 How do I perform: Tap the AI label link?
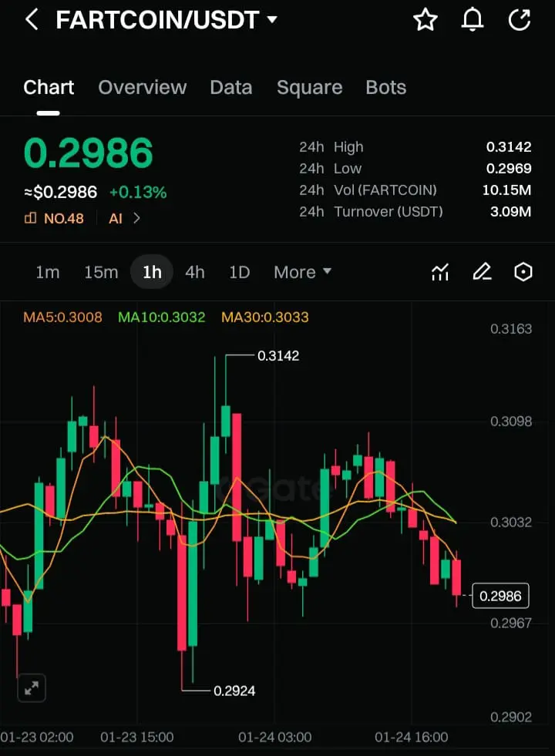pyautogui.click(x=116, y=218)
